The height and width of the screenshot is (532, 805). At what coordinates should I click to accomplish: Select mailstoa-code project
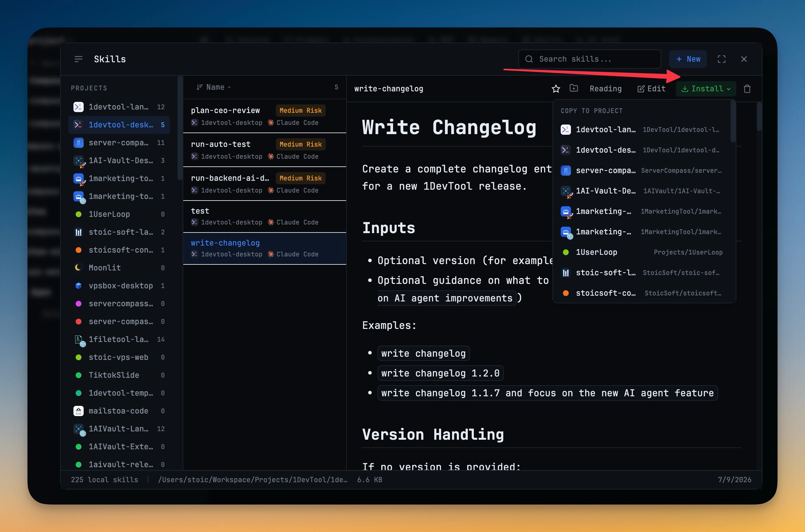pos(119,411)
